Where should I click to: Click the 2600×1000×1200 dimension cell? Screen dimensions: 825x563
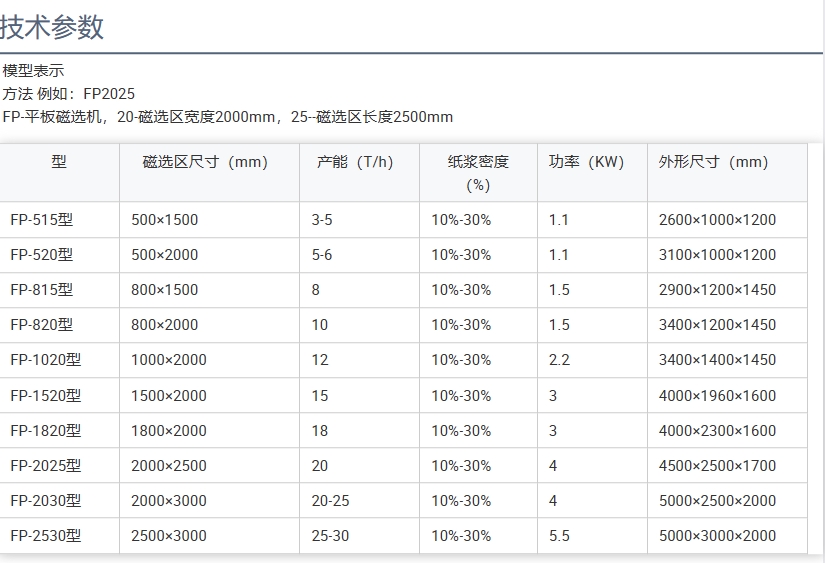tap(717, 220)
